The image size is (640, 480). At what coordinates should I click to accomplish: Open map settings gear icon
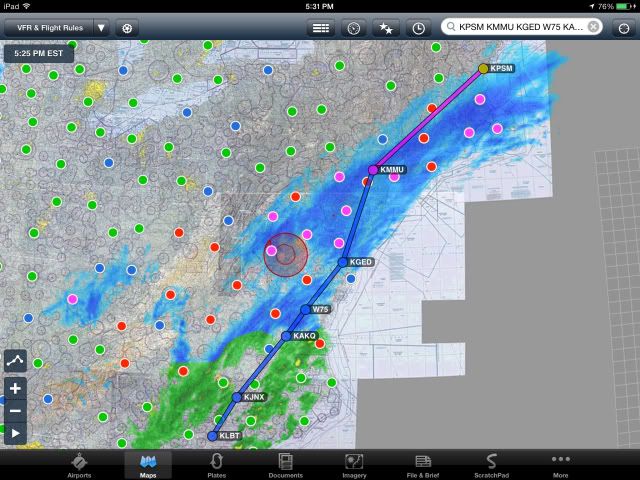point(128,28)
